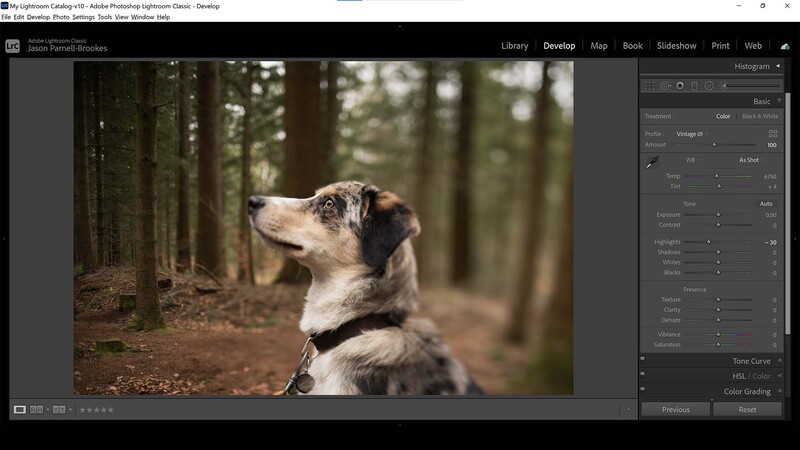Viewport: 800px width, 450px height.
Task: Click the Vibrance slider handle
Action: coord(718,334)
